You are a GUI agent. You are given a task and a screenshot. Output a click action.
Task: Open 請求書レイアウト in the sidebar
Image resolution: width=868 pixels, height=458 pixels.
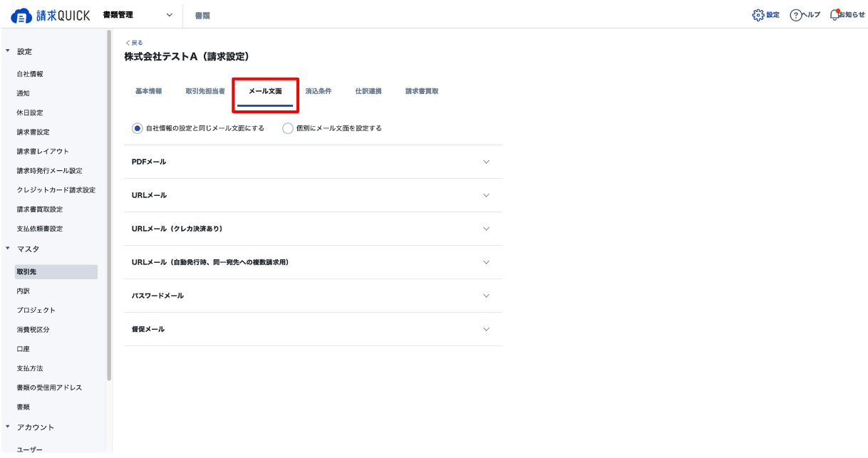(43, 151)
